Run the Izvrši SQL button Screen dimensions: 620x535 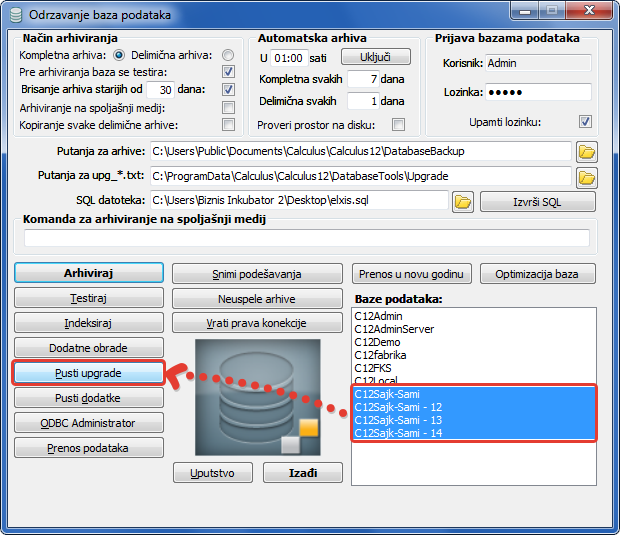[x=537, y=202]
